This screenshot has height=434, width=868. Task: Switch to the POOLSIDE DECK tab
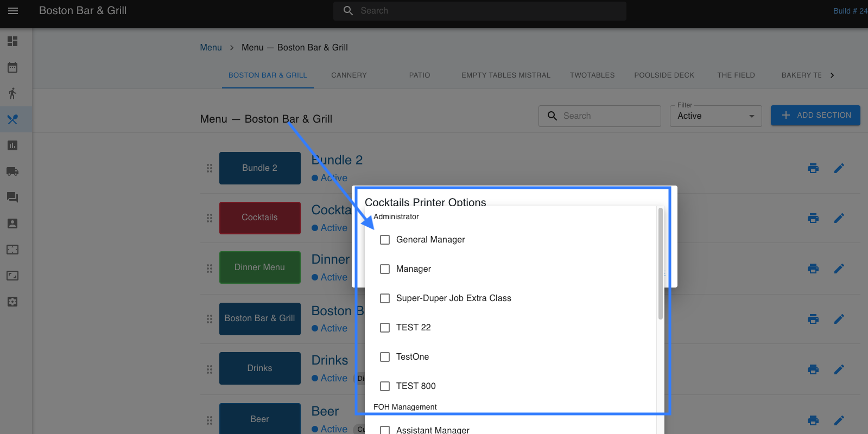(x=664, y=75)
